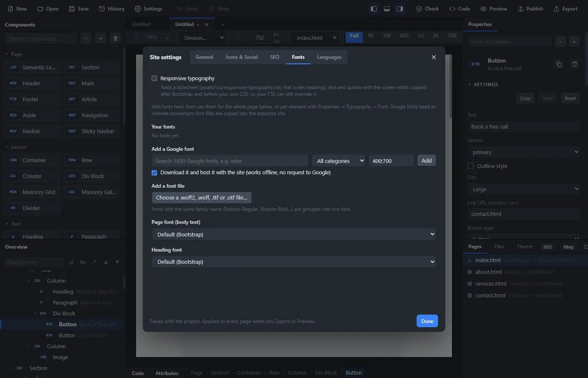
Task: Toggle the left panel layout icon
Action: tap(373, 9)
